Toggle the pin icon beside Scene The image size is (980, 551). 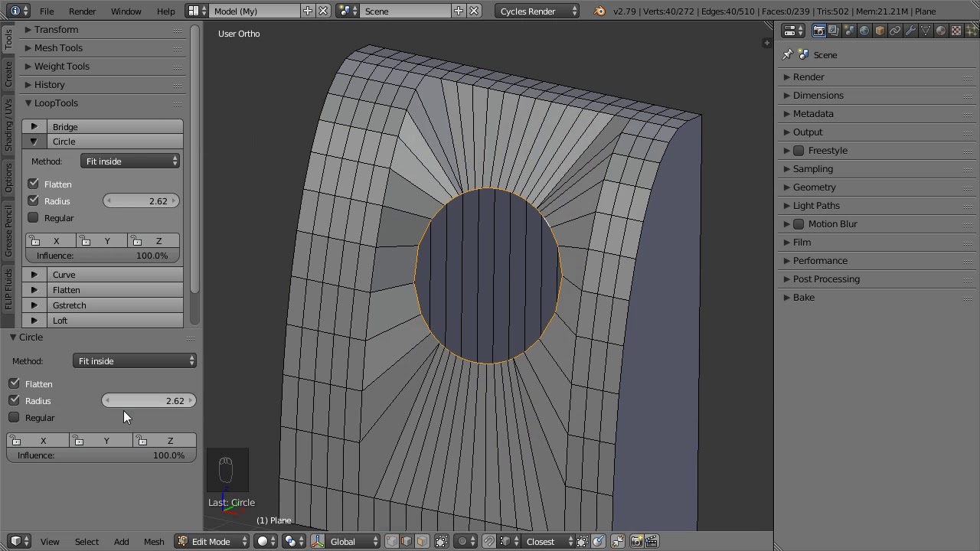[787, 55]
